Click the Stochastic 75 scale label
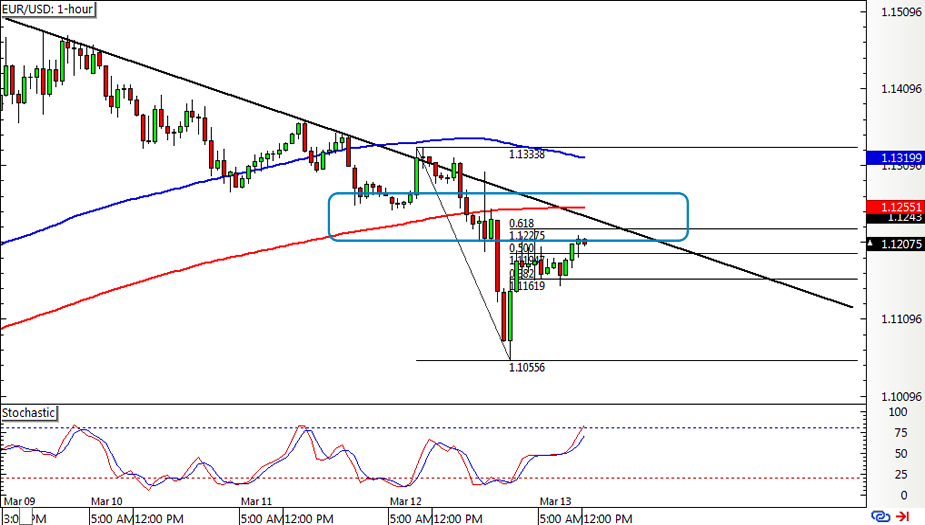925x525 pixels. point(900,433)
